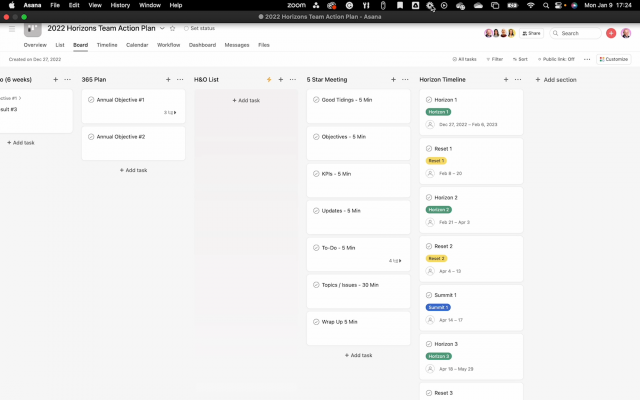The width and height of the screenshot is (640, 400).
Task: Click Add task in H&O List column
Action: (246, 100)
